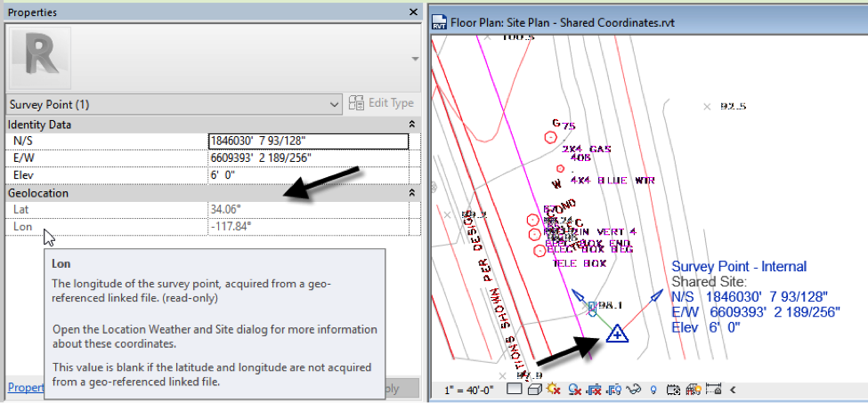
Task: Click Temporary Hide/Isolate sunglasses icon
Action: [x=634, y=390]
